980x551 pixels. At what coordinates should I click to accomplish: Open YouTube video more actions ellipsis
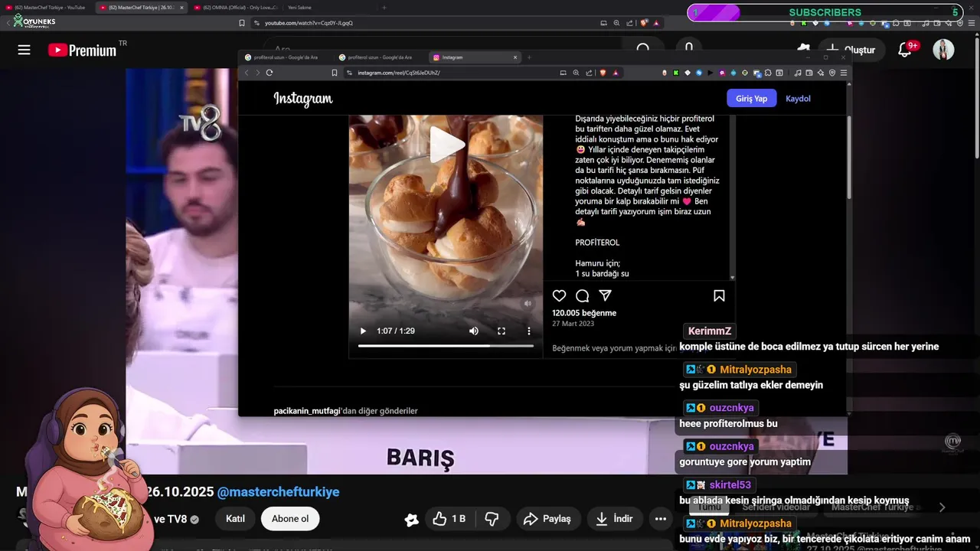[x=661, y=519]
